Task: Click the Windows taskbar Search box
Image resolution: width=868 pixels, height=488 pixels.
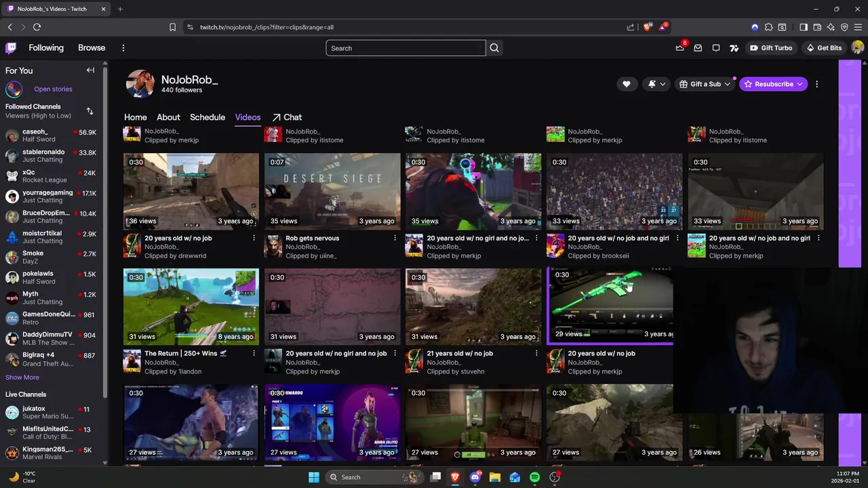Action: coord(373,477)
